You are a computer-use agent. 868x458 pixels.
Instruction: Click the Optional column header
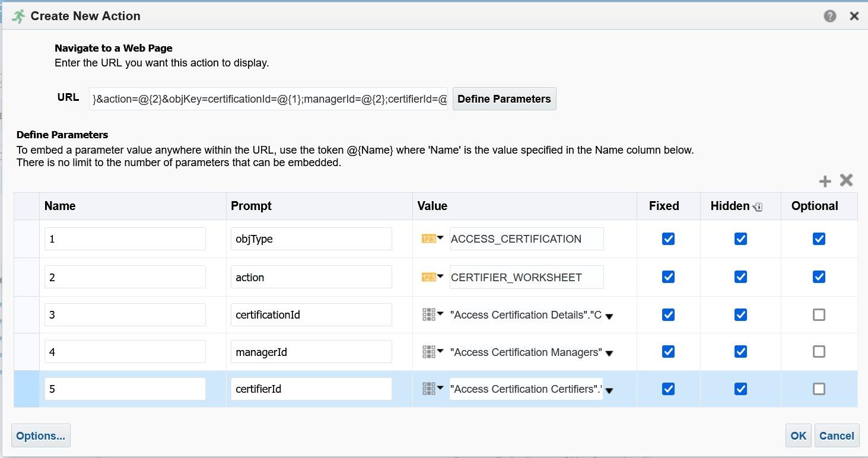[x=819, y=206]
